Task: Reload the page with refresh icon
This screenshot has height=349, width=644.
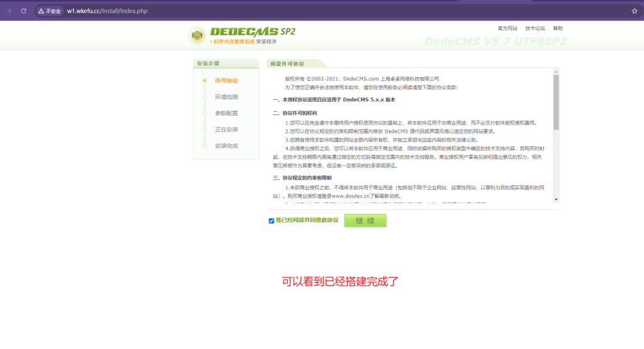Action: pos(24,11)
